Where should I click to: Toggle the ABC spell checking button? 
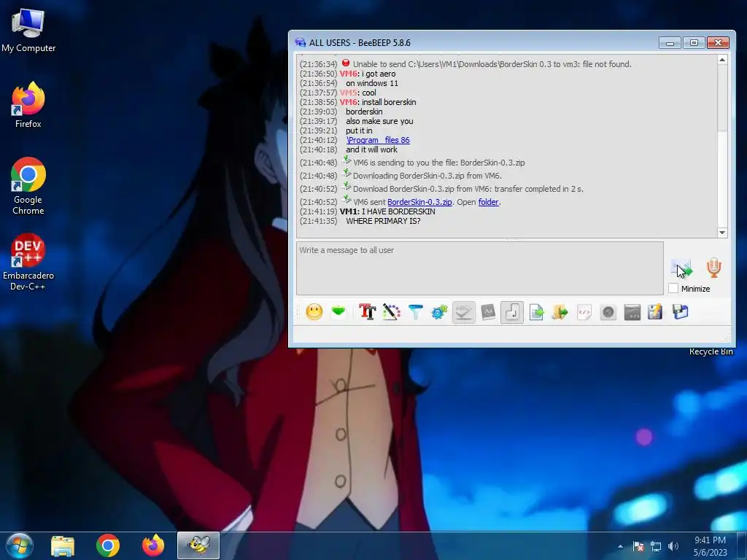pyautogui.click(x=463, y=312)
